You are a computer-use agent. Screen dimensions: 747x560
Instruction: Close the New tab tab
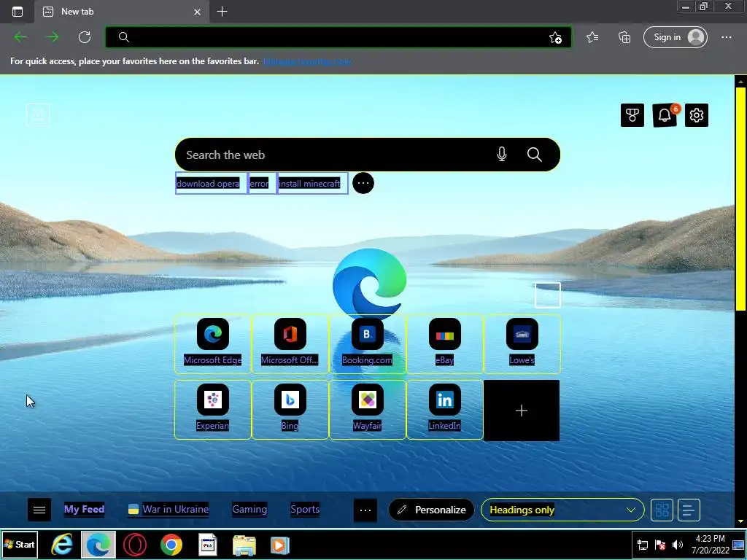tap(197, 12)
